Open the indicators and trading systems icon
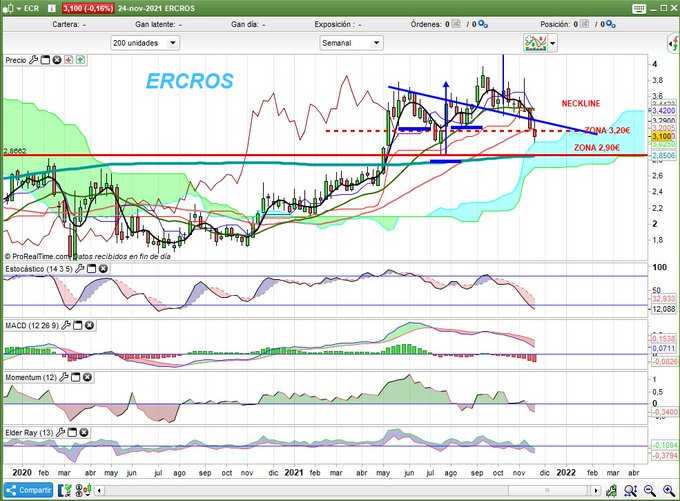The image size is (680, 501). [536, 43]
